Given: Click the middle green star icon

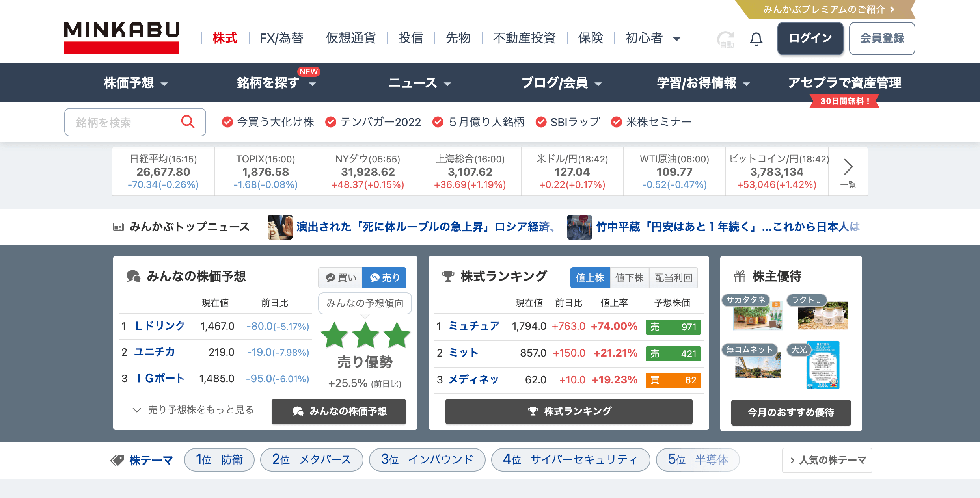Looking at the screenshot, I should coord(366,335).
